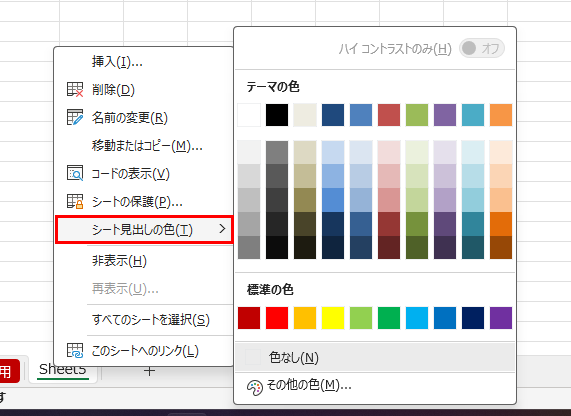The image size is (571, 416).
Task: Pick the cream theme color swatch
Action: pos(305,115)
